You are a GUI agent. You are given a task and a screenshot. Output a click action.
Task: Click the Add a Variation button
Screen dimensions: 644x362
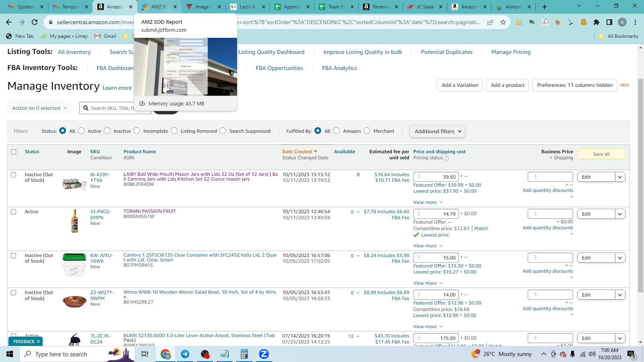(x=460, y=85)
